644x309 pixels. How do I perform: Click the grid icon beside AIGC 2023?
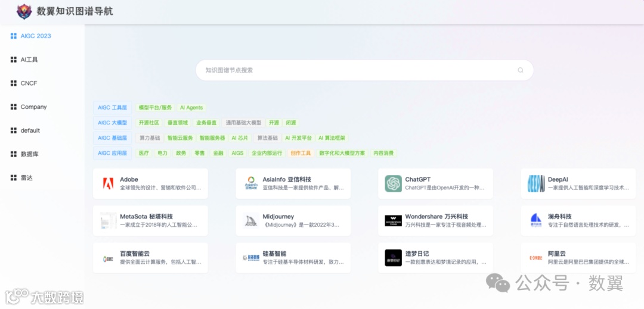pos(14,36)
